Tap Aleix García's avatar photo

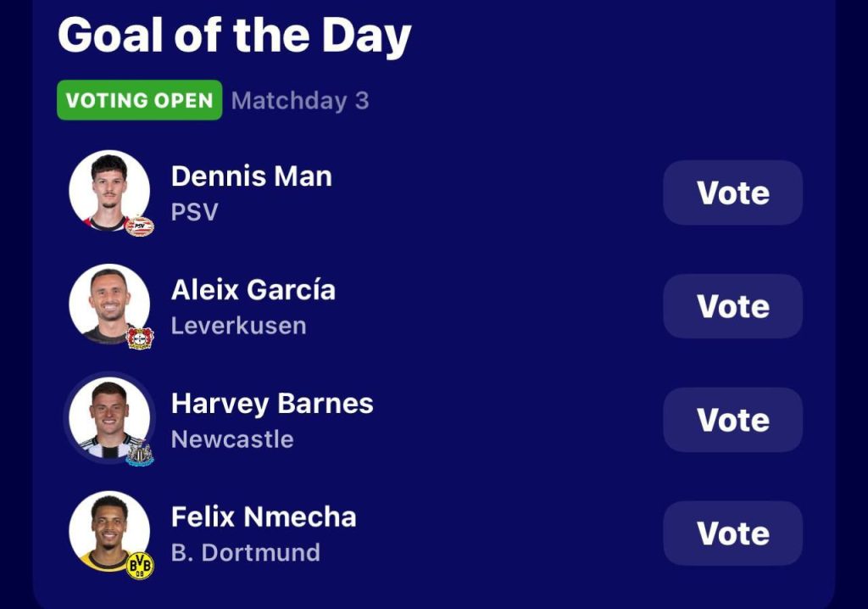[x=108, y=303]
